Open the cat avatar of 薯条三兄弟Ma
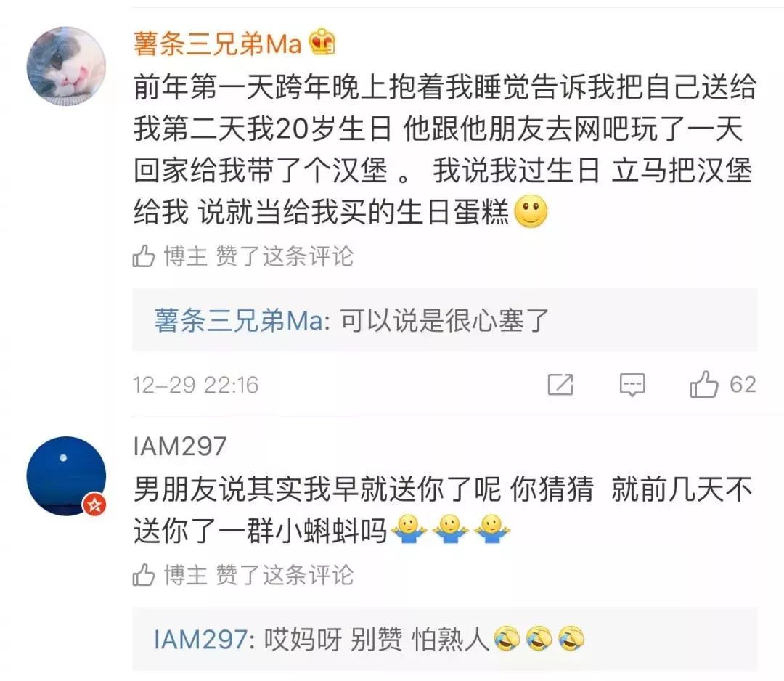Image resolution: width=784 pixels, height=681 pixels. click(66, 66)
